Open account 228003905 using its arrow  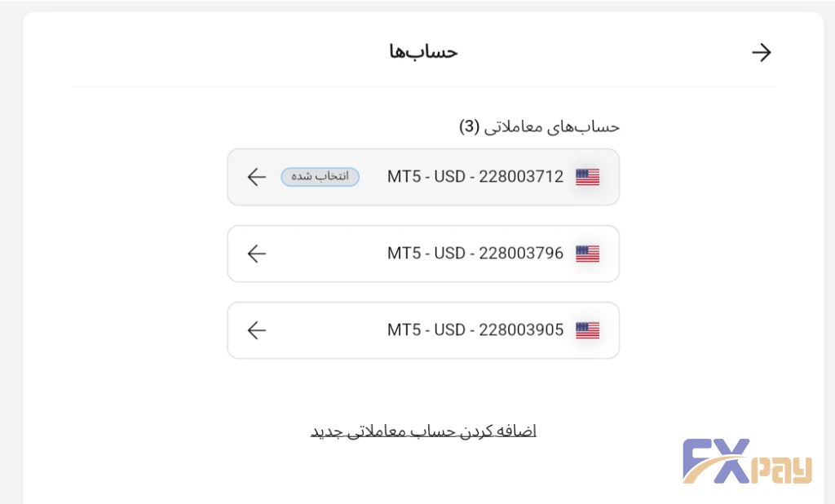257,330
